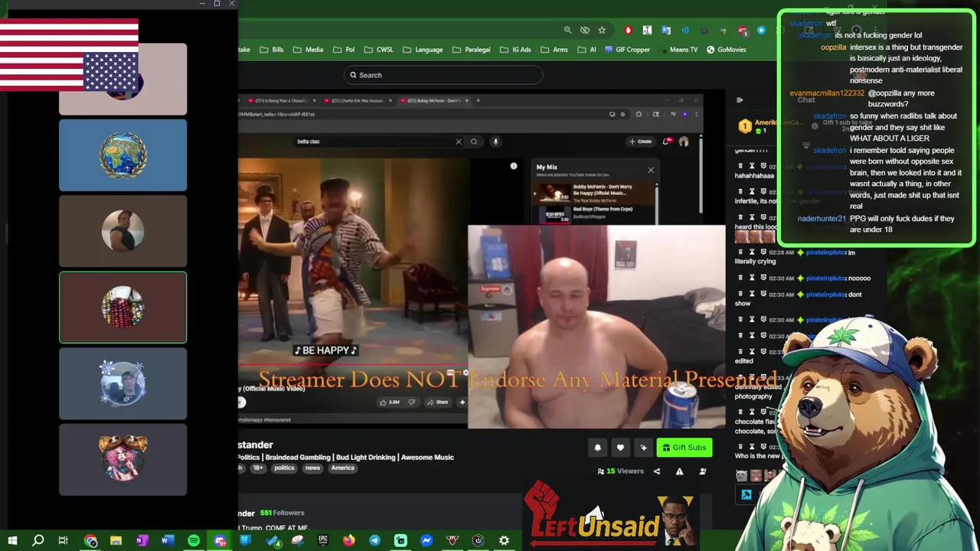Viewport: 980px width, 551px height.
Task: Open Word from the taskbar
Action: 168,541
